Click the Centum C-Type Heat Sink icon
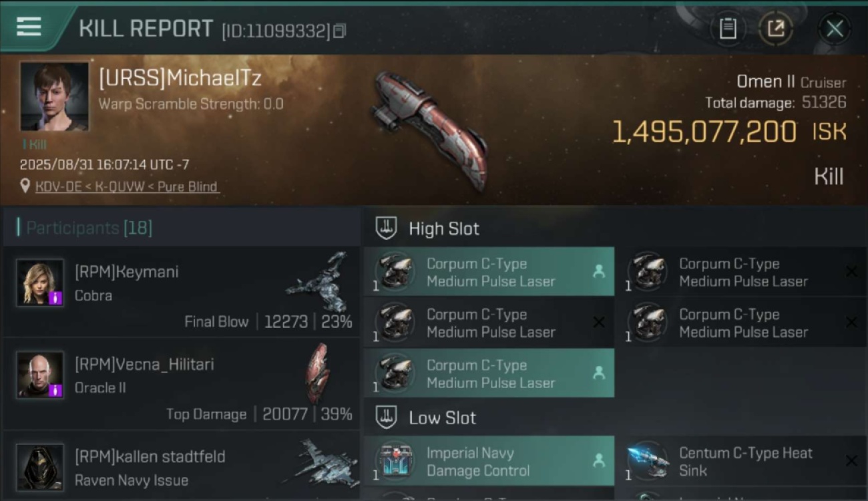This screenshot has width=868, height=501. point(648,460)
